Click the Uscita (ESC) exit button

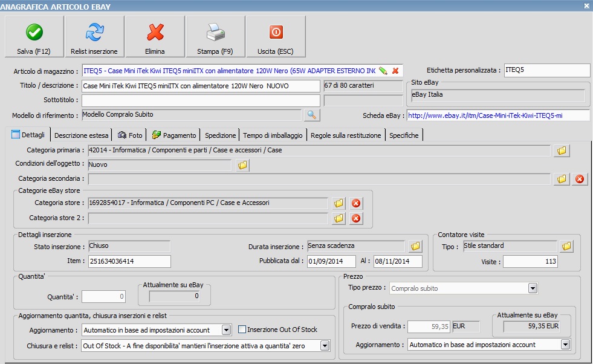pyautogui.click(x=276, y=37)
